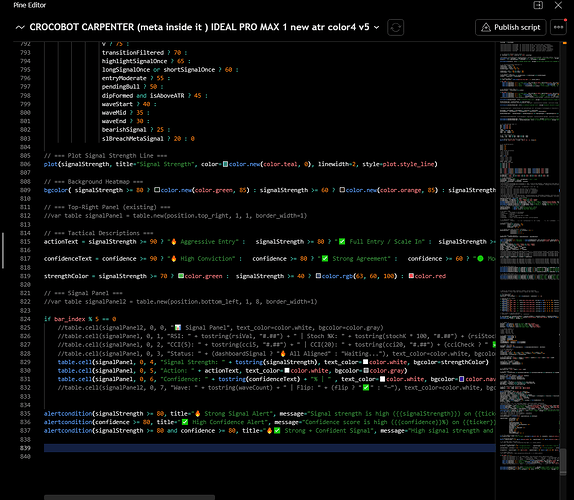The height and width of the screenshot is (500, 574).
Task: Open the color.gray swatch on the Action cell line
Action: point(366,370)
